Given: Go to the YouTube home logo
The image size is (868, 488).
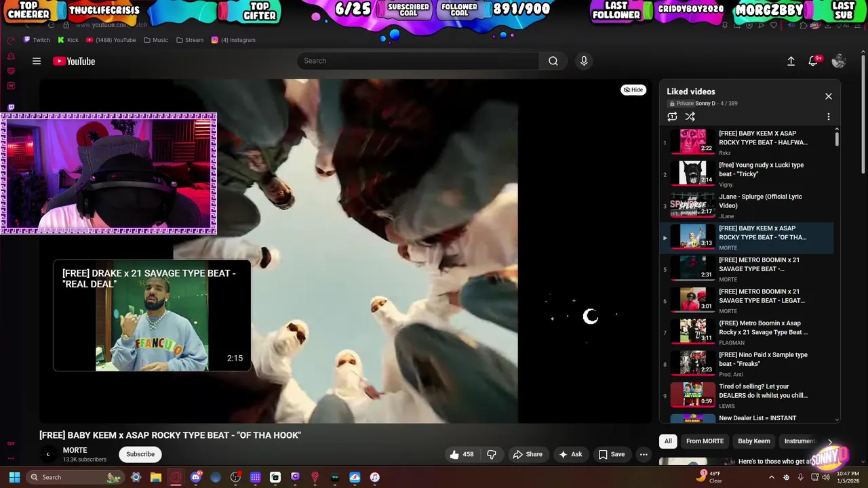Looking at the screenshot, I should pos(74,61).
